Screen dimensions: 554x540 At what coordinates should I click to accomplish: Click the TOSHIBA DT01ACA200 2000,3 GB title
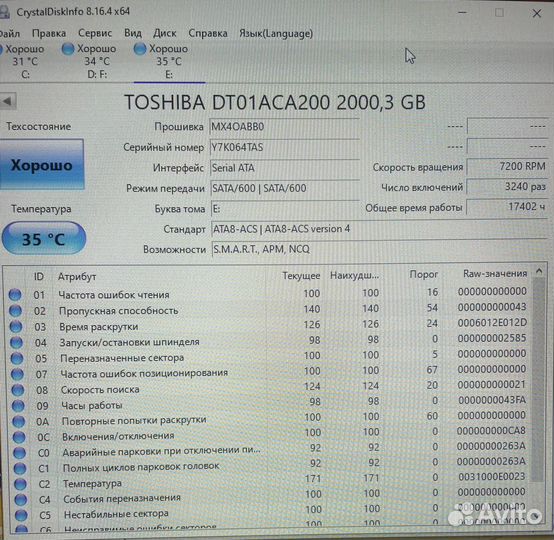[275, 102]
